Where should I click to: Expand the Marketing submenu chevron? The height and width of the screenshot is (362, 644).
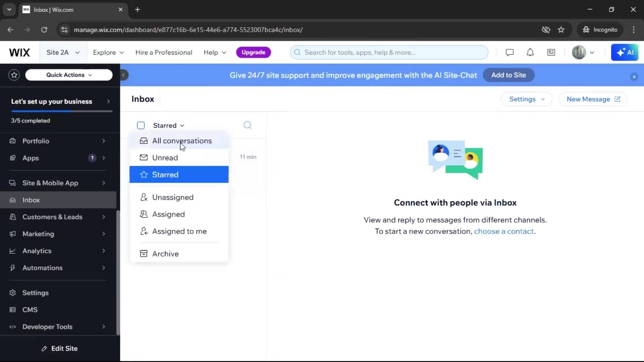(104, 234)
